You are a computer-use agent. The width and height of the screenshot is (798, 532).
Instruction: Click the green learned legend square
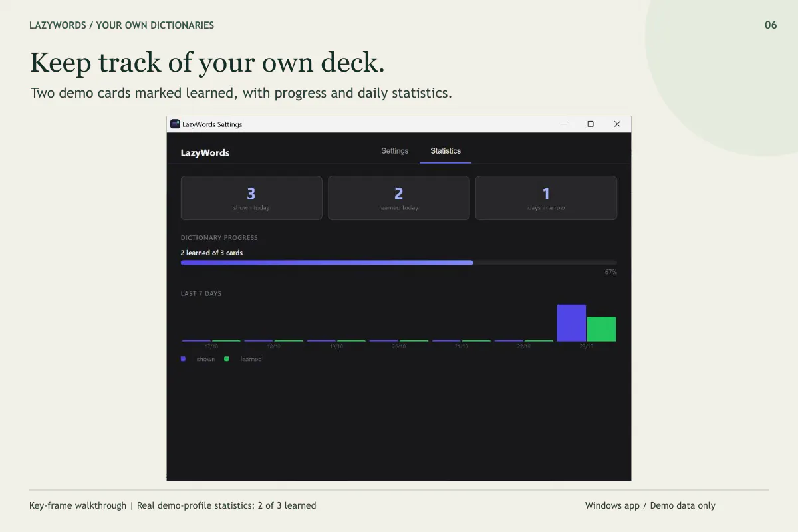[x=227, y=359]
